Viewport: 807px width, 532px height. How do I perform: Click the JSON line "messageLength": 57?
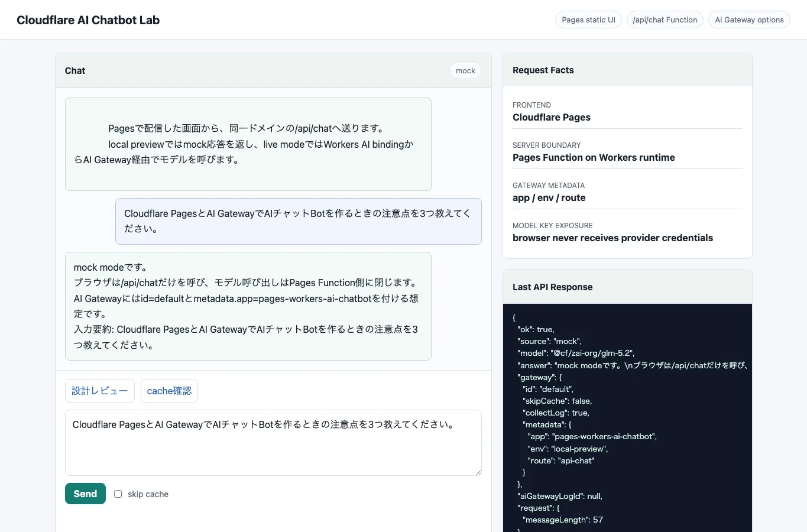(563, 520)
